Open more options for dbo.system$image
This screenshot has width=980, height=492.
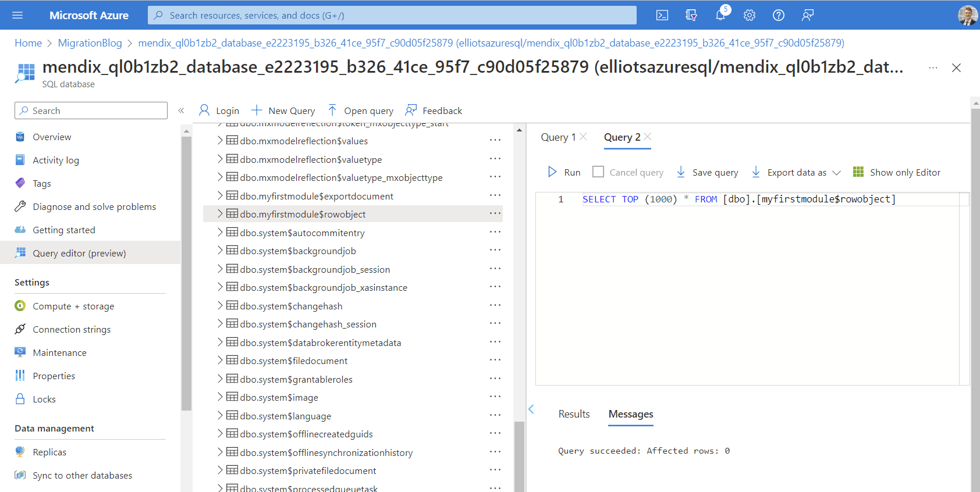pyautogui.click(x=495, y=397)
